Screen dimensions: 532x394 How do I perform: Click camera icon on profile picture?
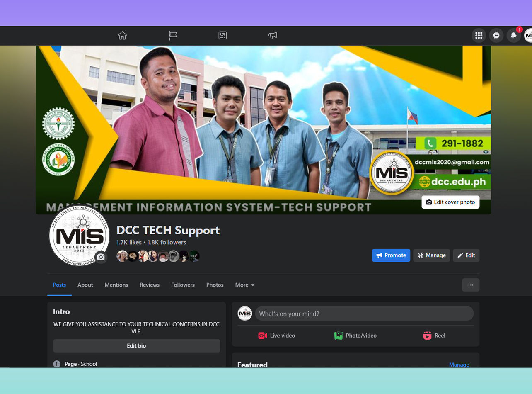(101, 257)
